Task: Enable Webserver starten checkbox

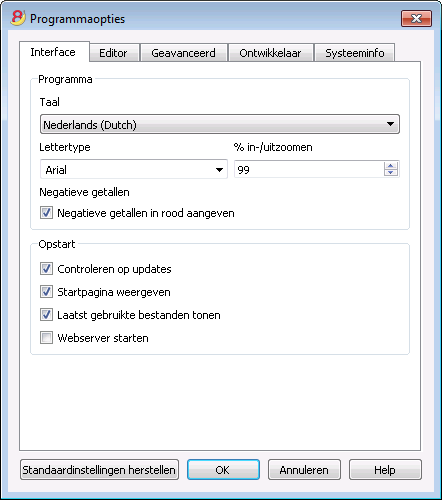Action: pos(46,338)
